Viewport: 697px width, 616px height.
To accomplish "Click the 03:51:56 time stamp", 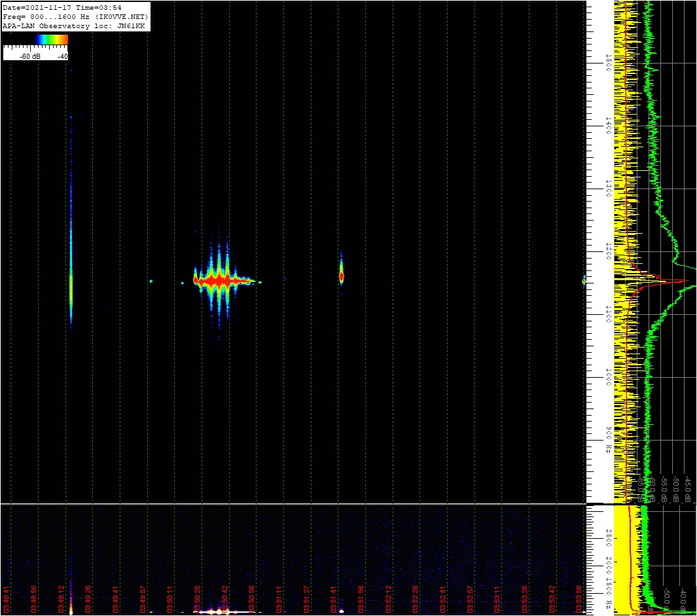I will tap(361, 599).
